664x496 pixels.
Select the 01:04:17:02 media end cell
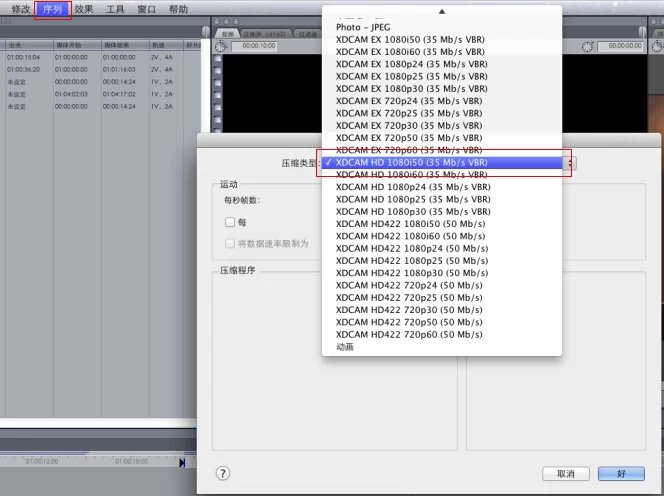pos(119,94)
